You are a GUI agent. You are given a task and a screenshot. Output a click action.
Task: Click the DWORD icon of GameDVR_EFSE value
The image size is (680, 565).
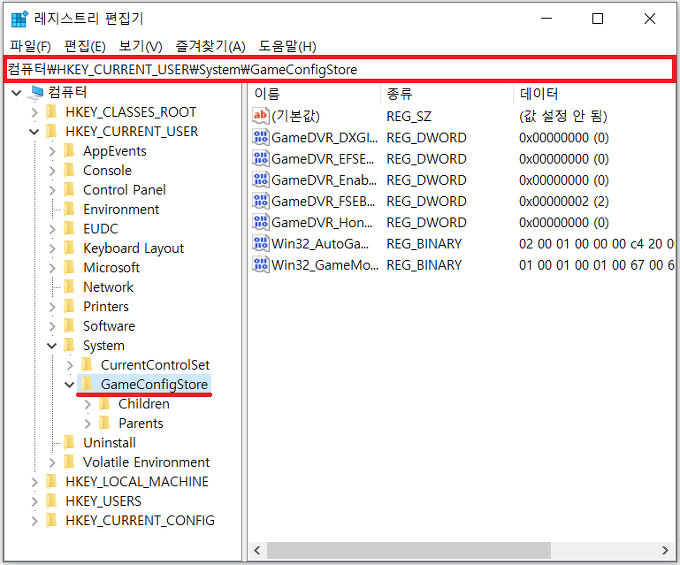pyautogui.click(x=261, y=159)
